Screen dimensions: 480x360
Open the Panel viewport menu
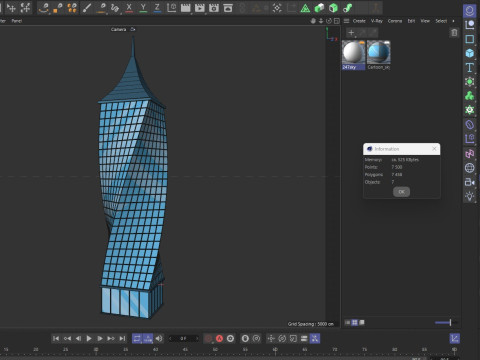tap(17, 21)
